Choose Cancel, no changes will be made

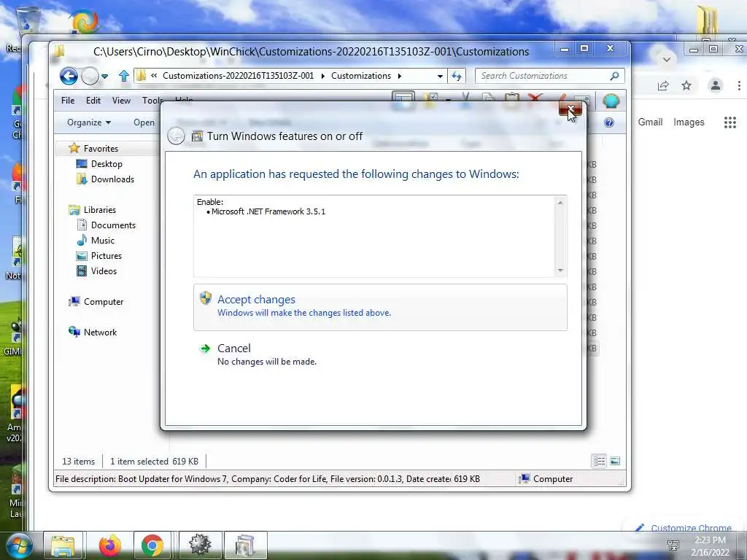pyautogui.click(x=379, y=355)
